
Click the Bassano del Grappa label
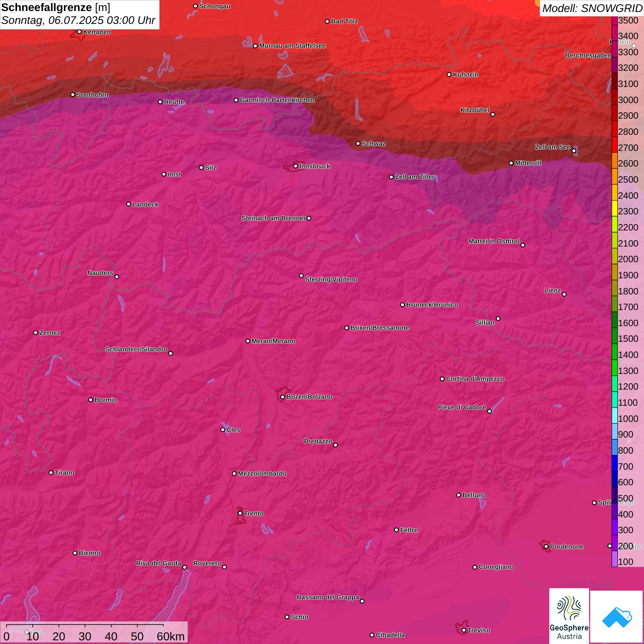click(x=328, y=598)
